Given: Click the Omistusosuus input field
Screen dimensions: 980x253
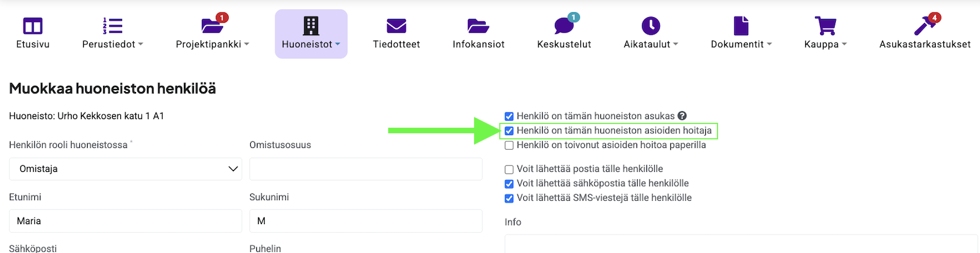Looking at the screenshot, I should pyautogui.click(x=366, y=169).
